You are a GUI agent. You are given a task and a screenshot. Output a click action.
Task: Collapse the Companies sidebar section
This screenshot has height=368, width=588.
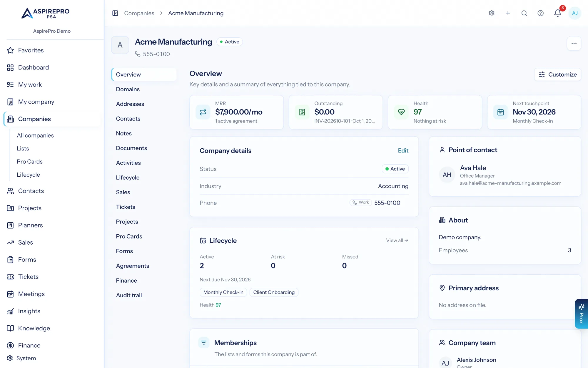click(52, 119)
